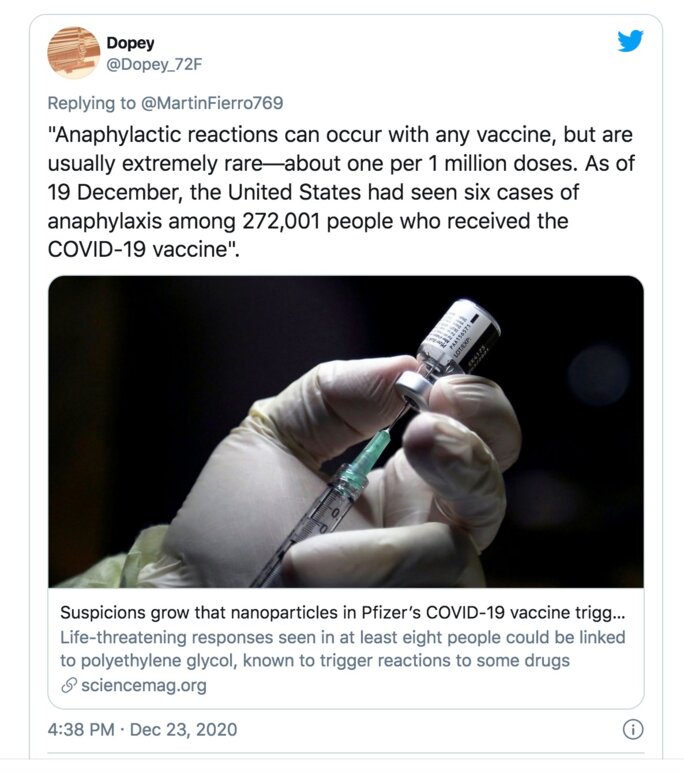Click the Twitter bird logo
The height and width of the screenshot is (772, 684).
point(630,42)
